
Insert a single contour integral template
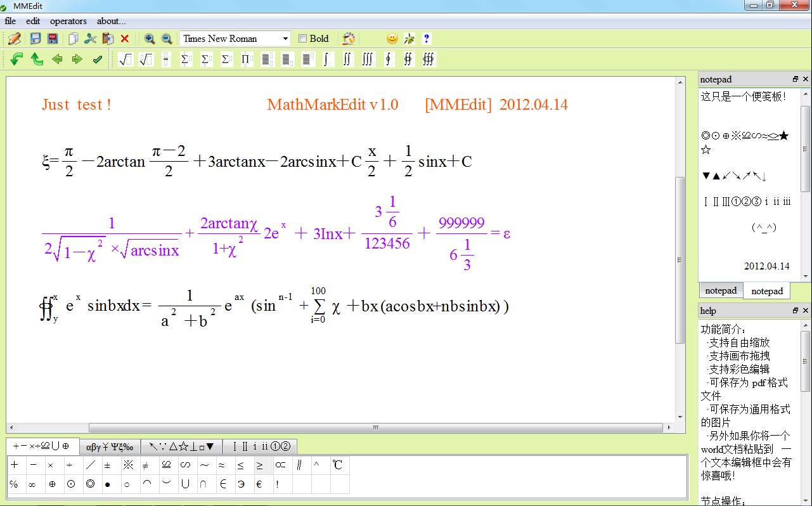[x=388, y=60]
